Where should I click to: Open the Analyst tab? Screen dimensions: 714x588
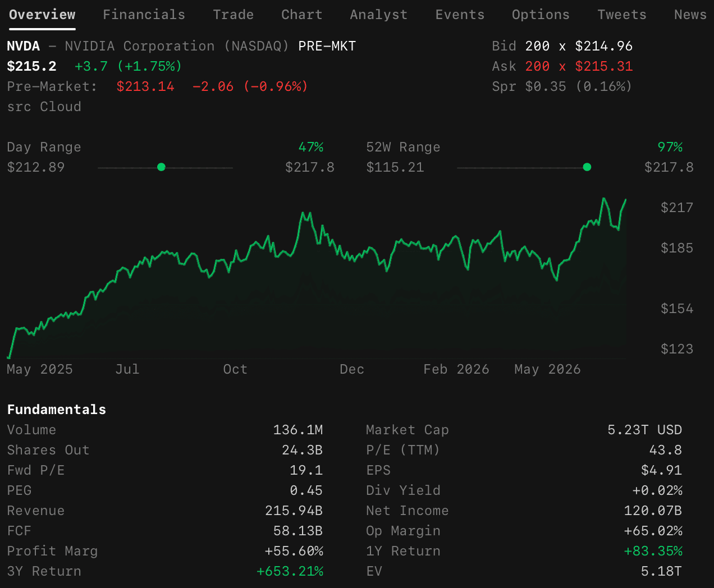(378, 15)
